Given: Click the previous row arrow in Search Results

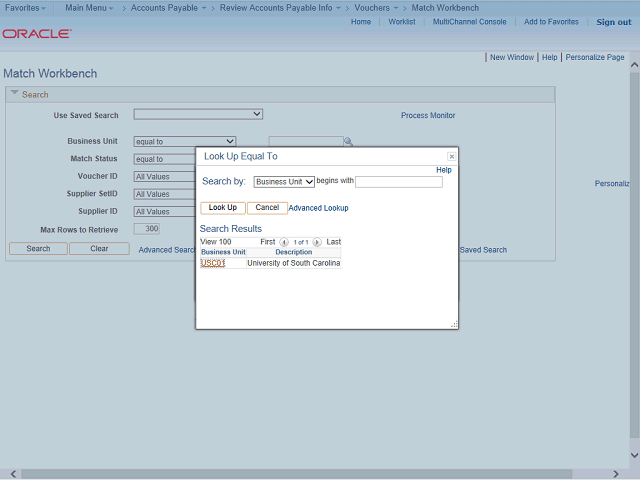Looking at the screenshot, I should coord(284,242).
